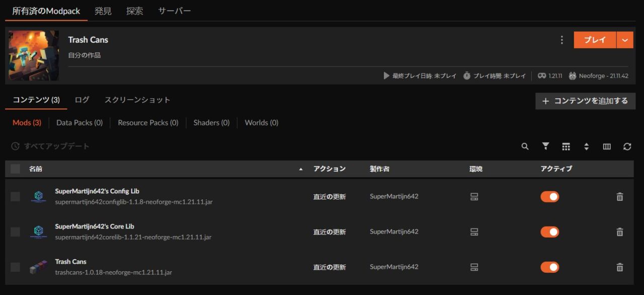The height and width of the screenshot is (295, 644).
Task: Click the up-down sort arrows icon
Action: [586, 146]
